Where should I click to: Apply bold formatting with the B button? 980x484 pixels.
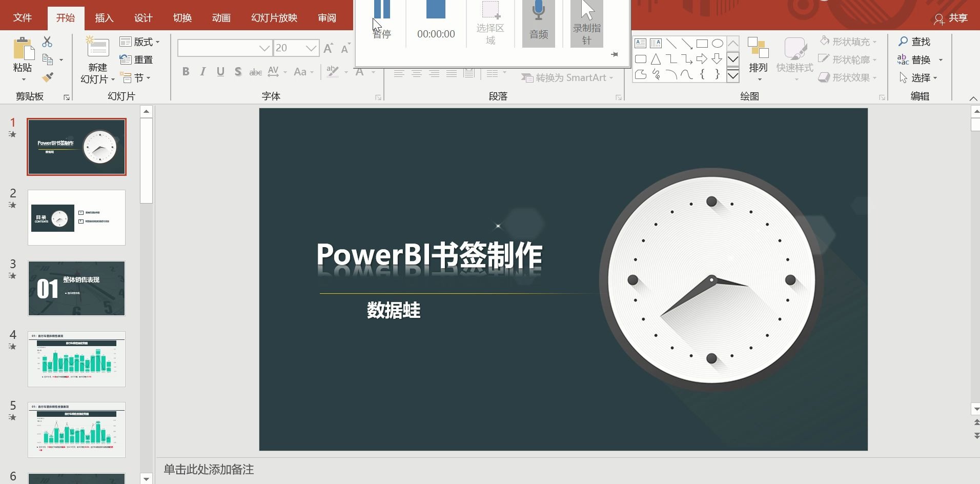pyautogui.click(x=186, y=71)
